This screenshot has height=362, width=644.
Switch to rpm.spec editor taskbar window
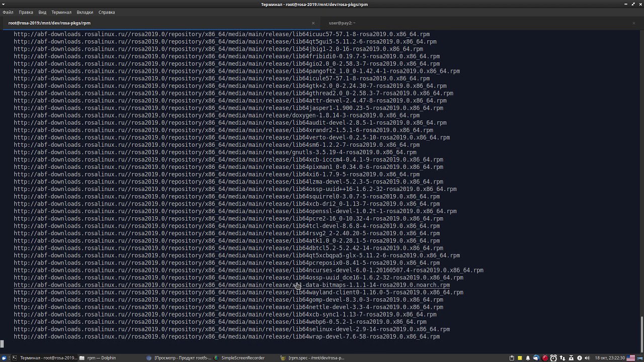pyautogui.click(x=313, y=358)
